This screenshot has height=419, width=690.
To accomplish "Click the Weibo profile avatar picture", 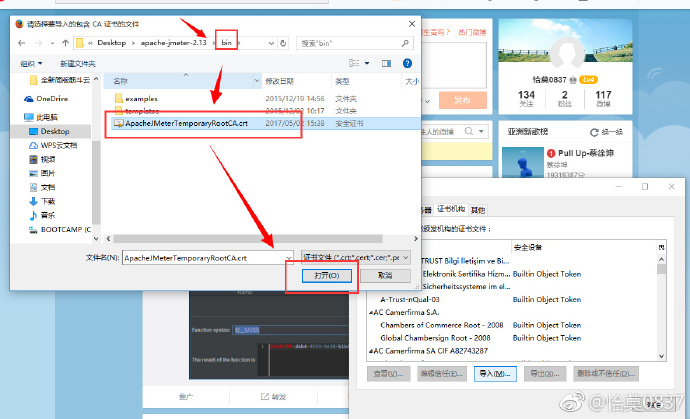I will (x=567, y=54).
